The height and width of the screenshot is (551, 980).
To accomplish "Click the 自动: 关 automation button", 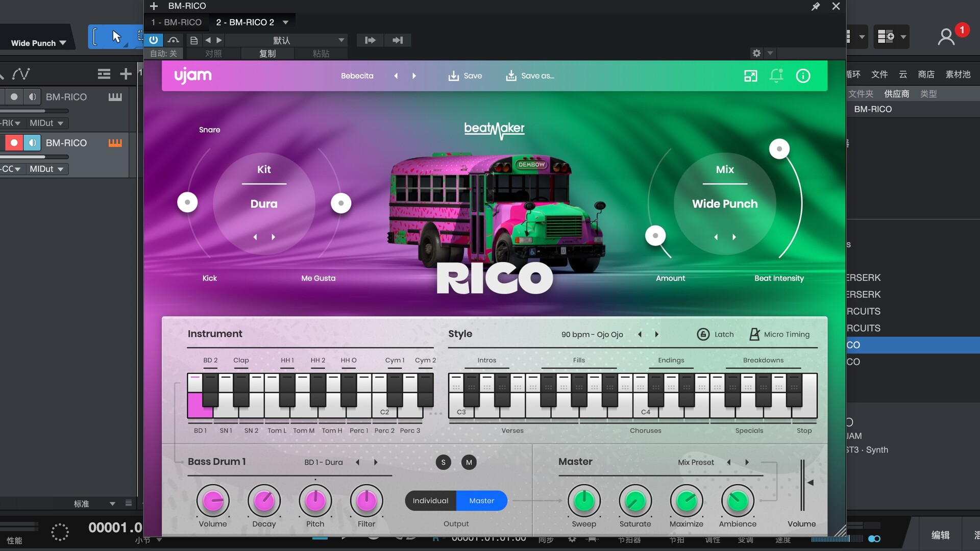I will 163,54.
